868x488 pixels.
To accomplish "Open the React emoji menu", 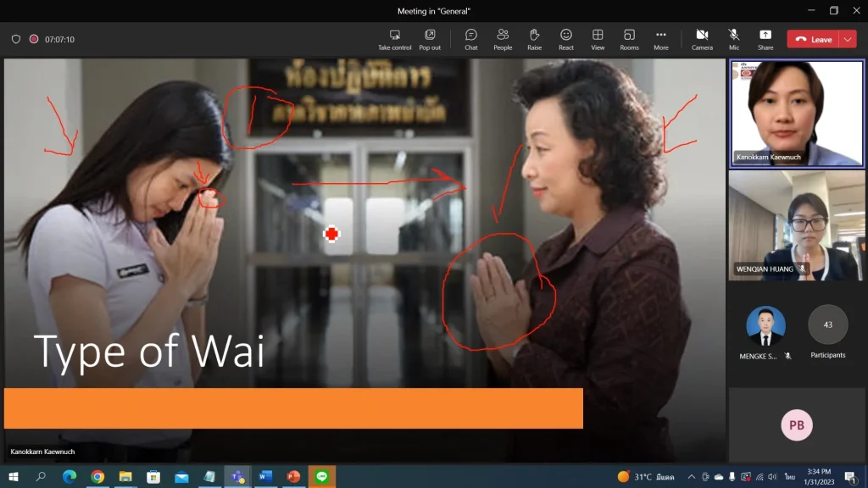I will coord(565,39).
